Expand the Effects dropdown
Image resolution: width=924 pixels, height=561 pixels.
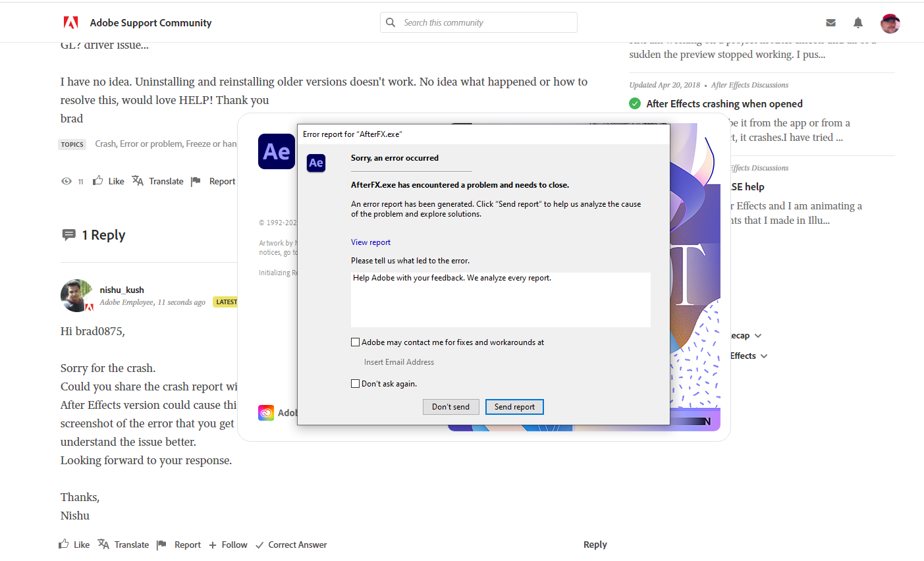(x=763, y=356)
